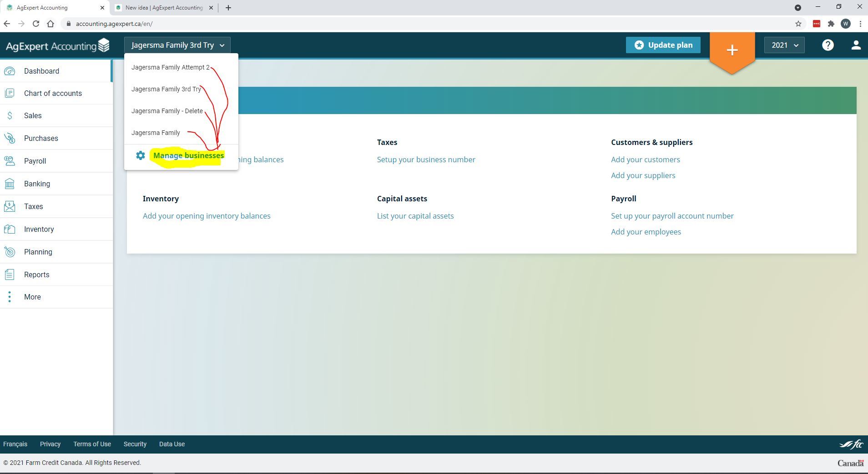
Task: Open Setup your business number link
Action: (x=426, y=160)
